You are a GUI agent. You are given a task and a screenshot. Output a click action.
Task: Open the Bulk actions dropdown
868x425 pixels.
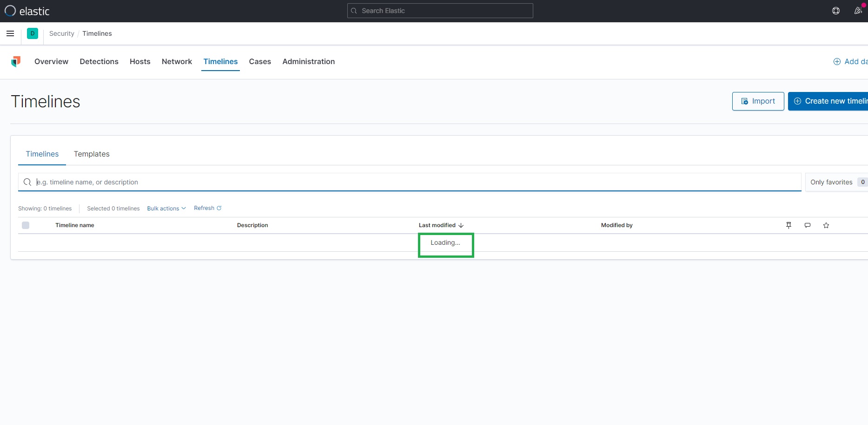tap(166, 208)
